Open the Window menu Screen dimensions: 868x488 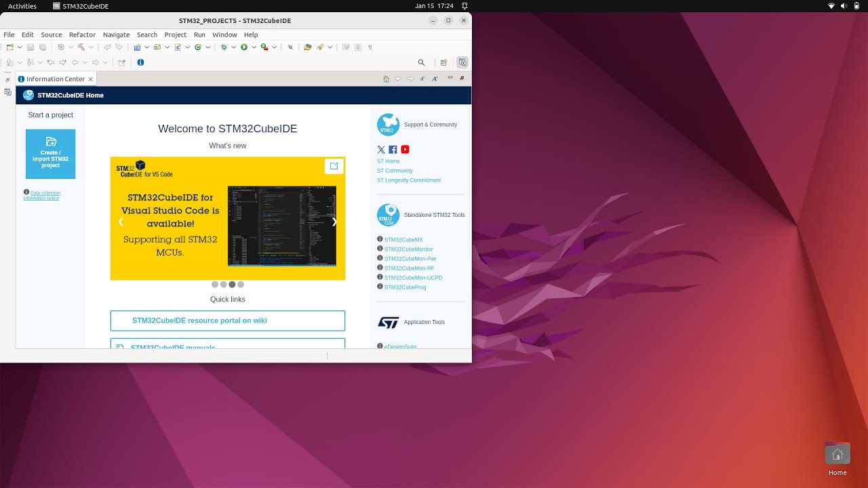(x=224, y=35)
